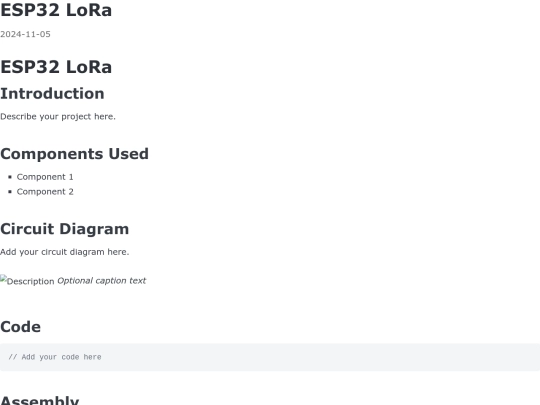540x405 pixels.
Task: Select the Code section heading
Action: click(20, 327)
